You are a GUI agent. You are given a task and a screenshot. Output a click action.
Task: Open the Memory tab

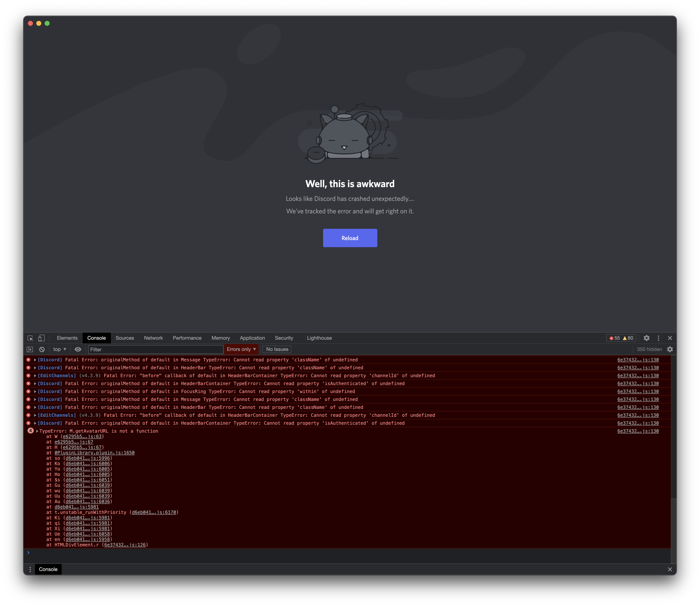(x=221, y=338)
